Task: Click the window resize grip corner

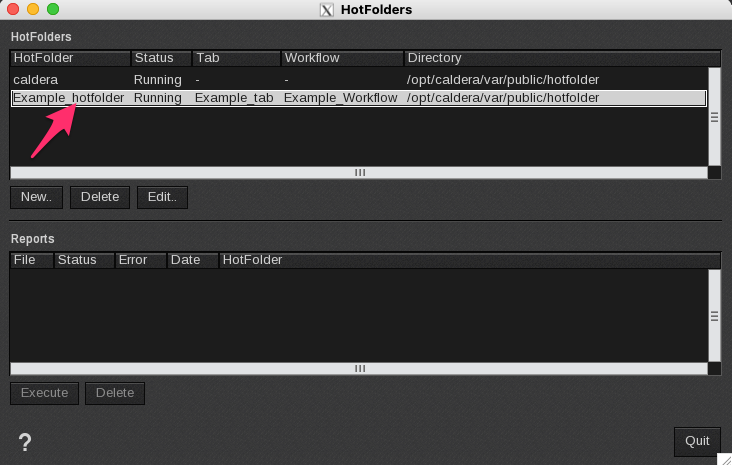Action: click(x=725, y=459)
